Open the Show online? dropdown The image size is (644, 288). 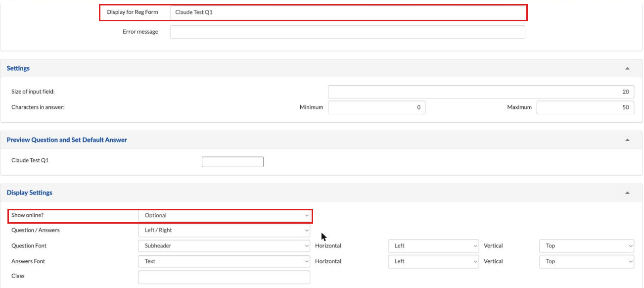coord(224,215)
